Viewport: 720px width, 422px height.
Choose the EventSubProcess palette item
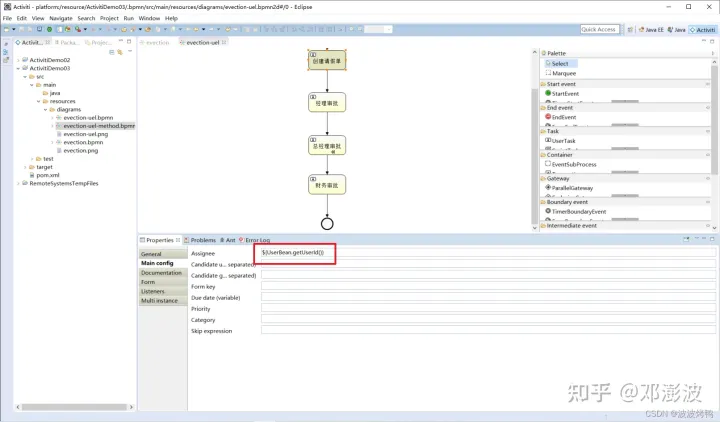573,164
